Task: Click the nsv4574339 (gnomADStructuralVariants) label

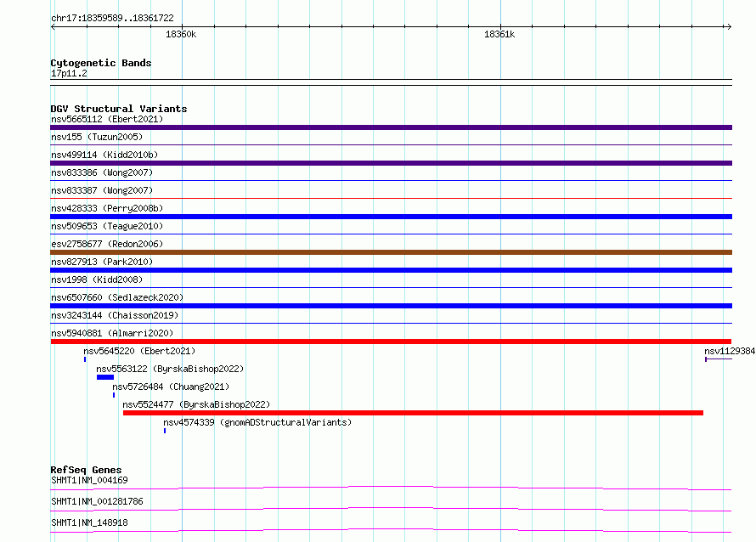Action: (x=257, y=422)
